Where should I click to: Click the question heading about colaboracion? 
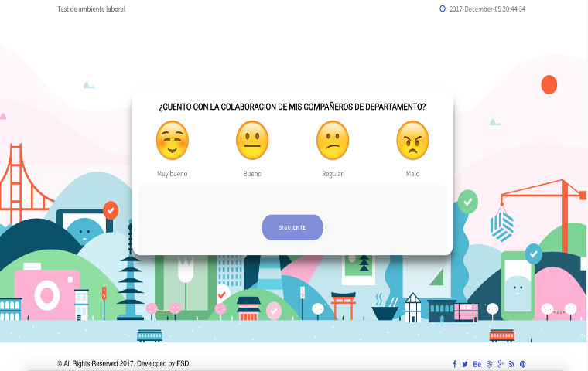tap(292, 107)
